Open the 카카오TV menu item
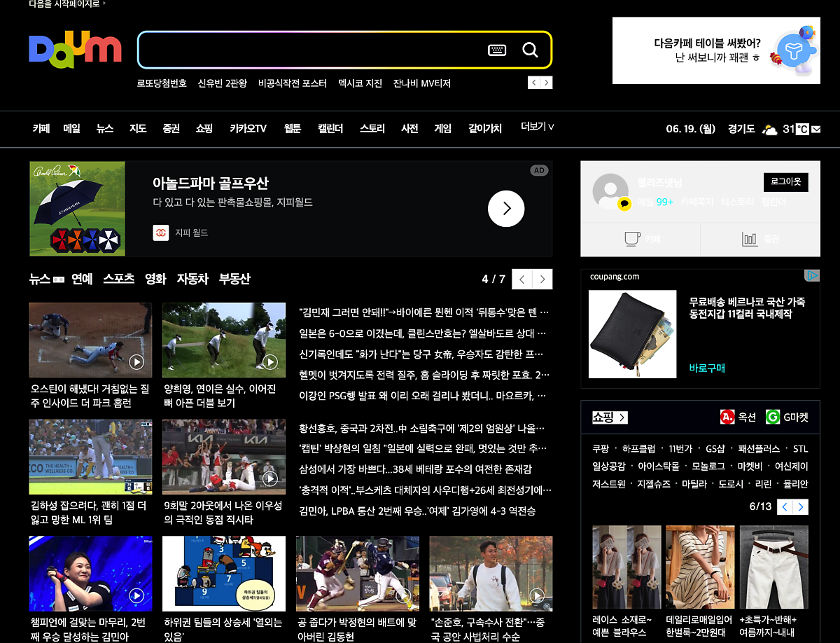This screenshot has height=643, width=840. point(248,129)
